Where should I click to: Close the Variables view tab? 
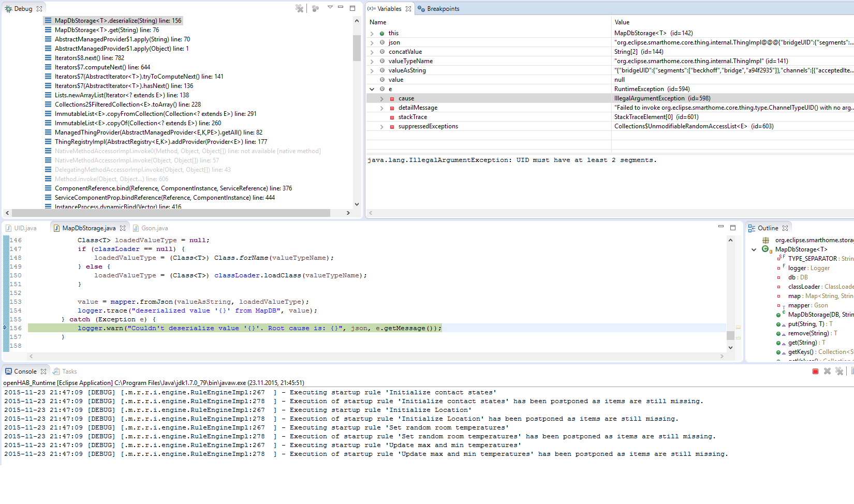408,9
